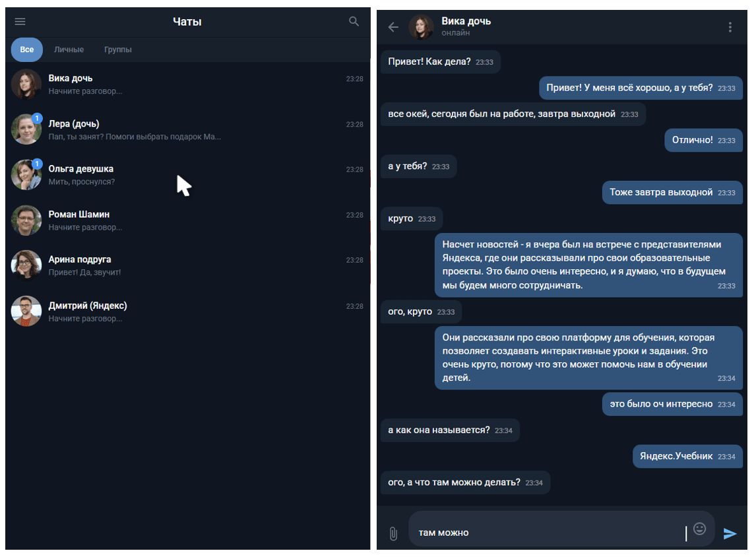The width and height of the screenshot is (756, 557).
Task: Select the Яндекс.Учебник message bubble
Action: pyautogui.click(x=687, y=456)
